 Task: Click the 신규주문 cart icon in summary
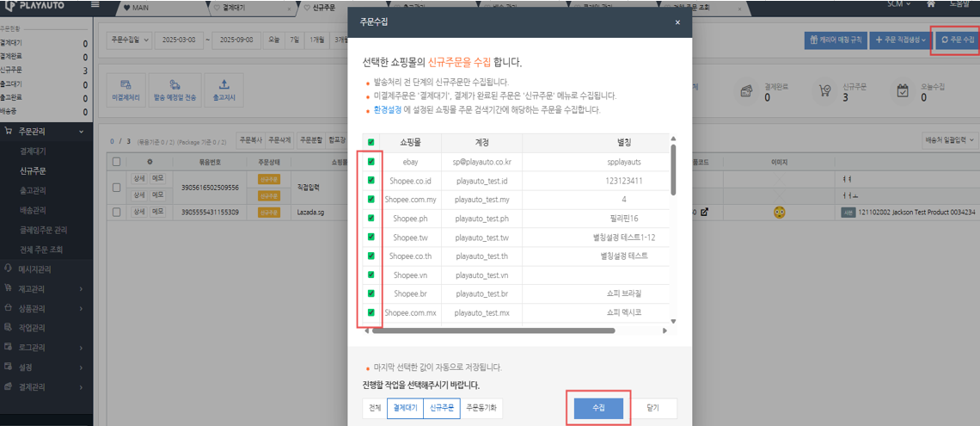[x=825, y=90]
